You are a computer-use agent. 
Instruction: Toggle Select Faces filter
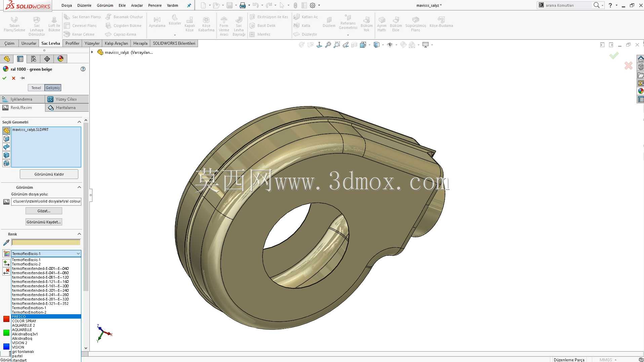[6, 139]
